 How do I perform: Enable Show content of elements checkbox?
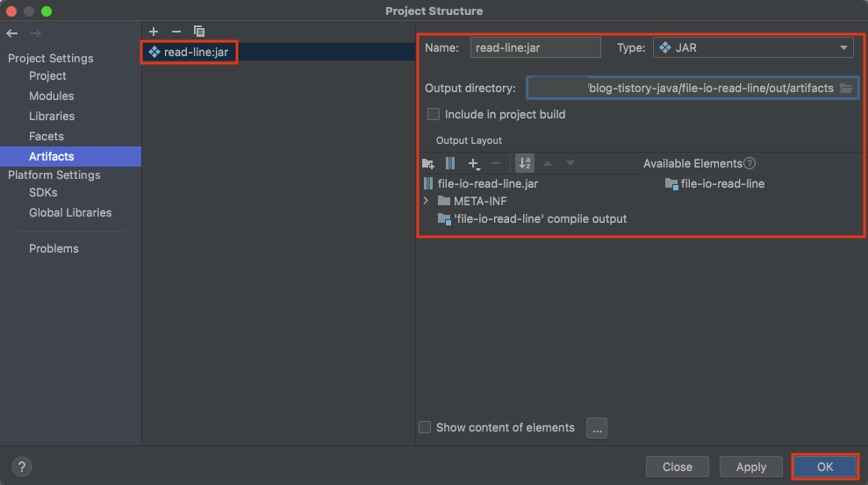tap(425, 427)
